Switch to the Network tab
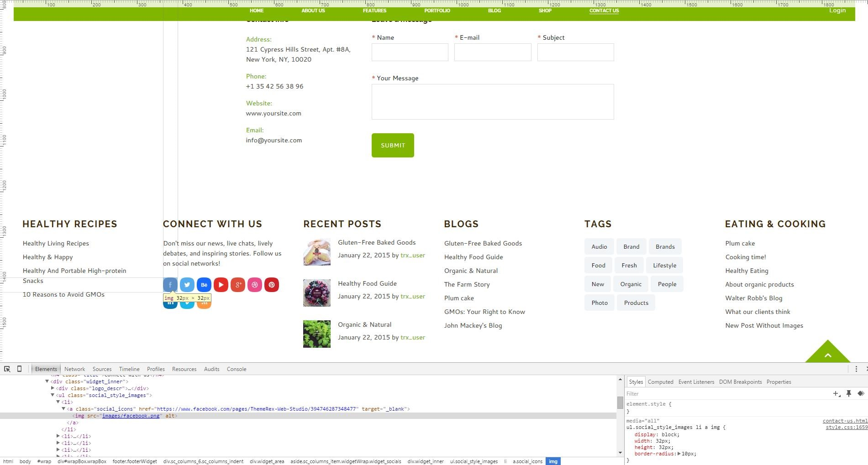 coord(74,369)
